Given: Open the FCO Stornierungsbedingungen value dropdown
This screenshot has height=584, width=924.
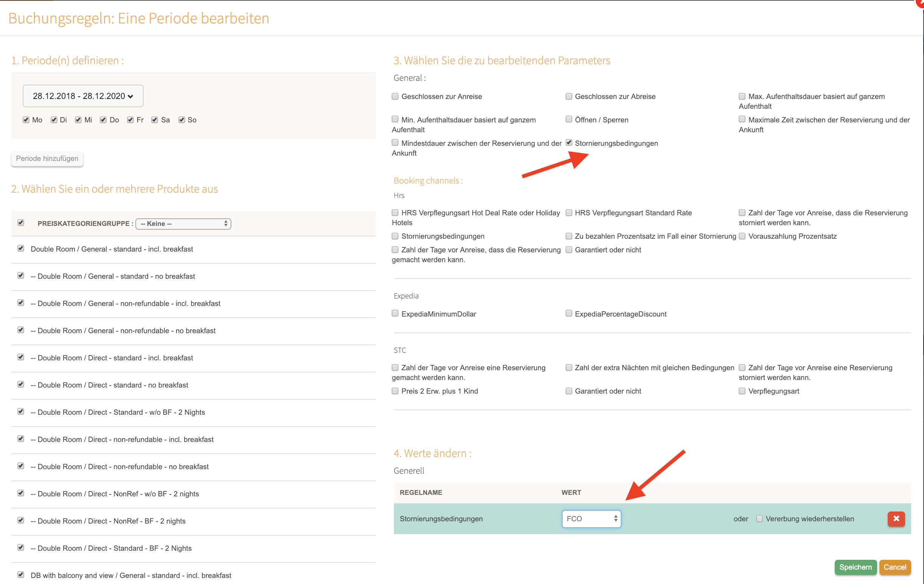Looking at the screenshot, I should [x=591, y=518].
